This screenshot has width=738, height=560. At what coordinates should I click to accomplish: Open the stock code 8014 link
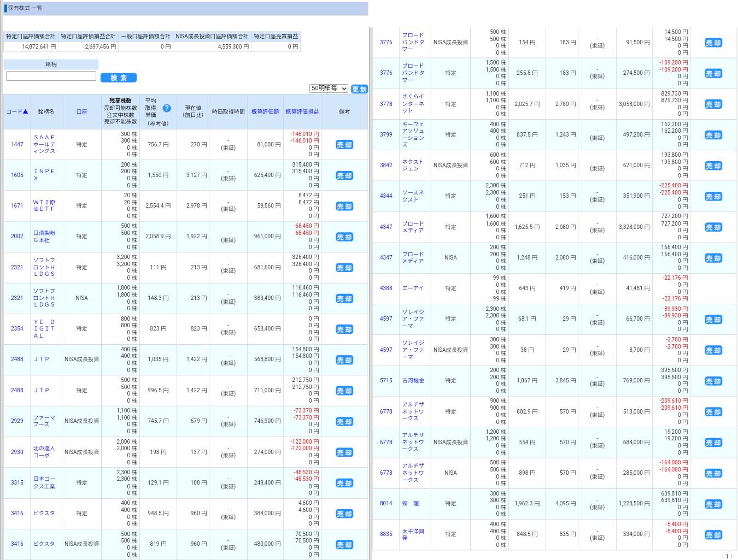386,504
